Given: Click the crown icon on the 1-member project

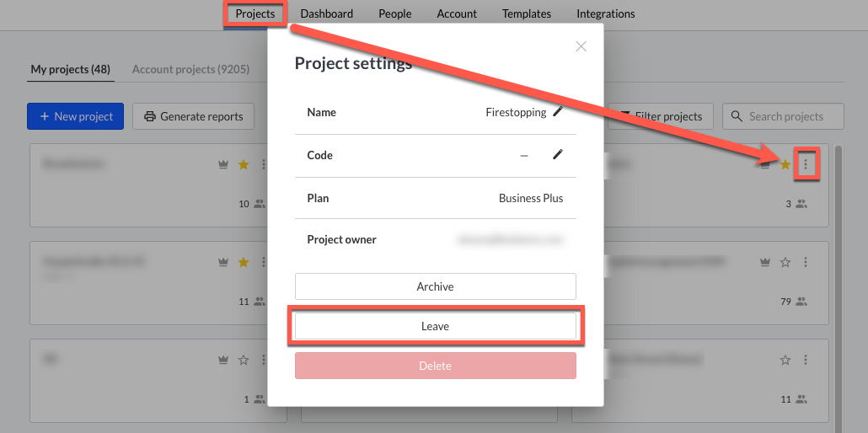Looking at the screenshot, I should tap(223, 360).
